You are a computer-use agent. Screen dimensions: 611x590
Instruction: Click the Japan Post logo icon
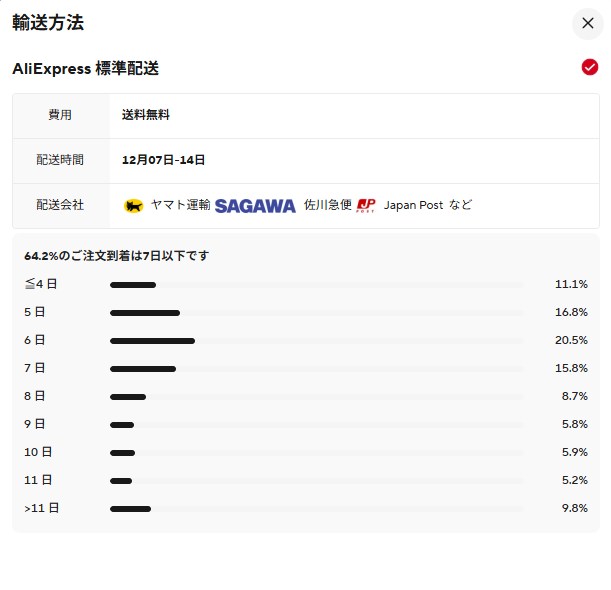(x=366, y=206)
